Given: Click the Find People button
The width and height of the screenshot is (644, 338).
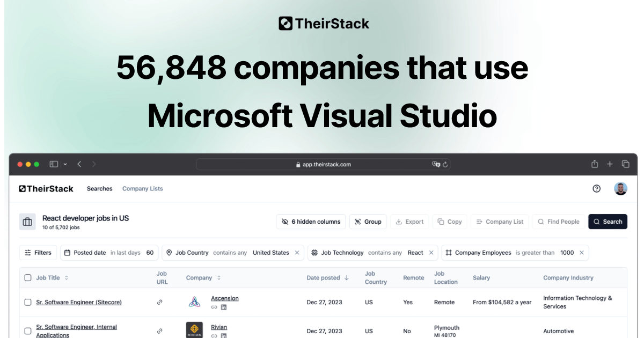Looking at the screenshot, I should (x=559, y=222).
